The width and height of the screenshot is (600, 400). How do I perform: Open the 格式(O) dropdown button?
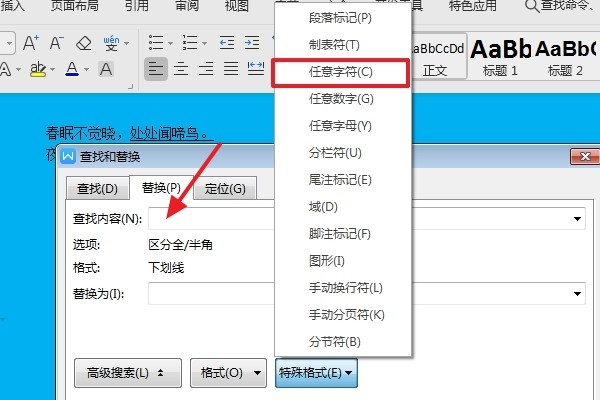click(228, 373)
